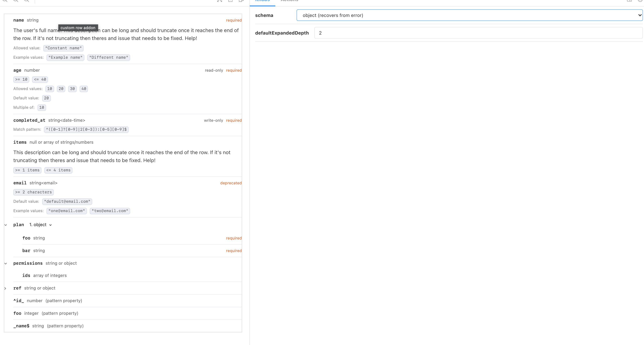
Task: Click the third magnifier reset-zoom icon
Action: (26, 1)
